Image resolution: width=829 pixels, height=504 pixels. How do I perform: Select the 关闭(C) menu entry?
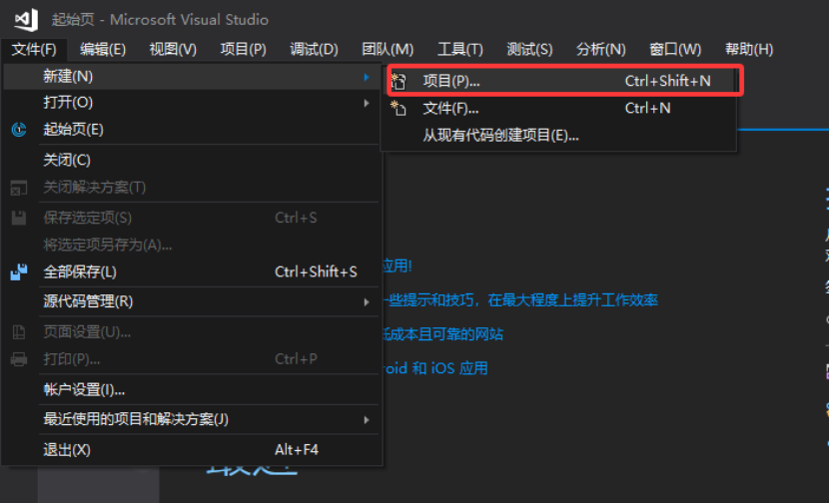pos(192,160)
